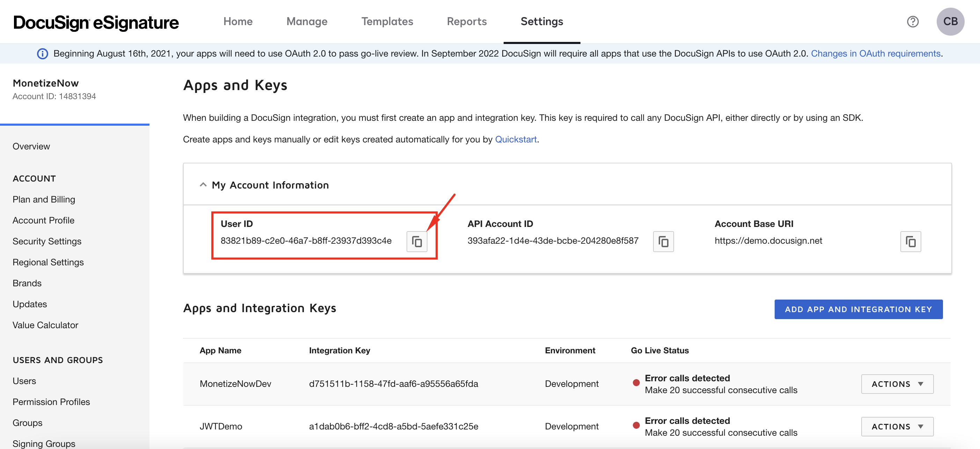Click the MonetizeNow account name
Viewport: 980px width, 449px height.
[46, 83]
